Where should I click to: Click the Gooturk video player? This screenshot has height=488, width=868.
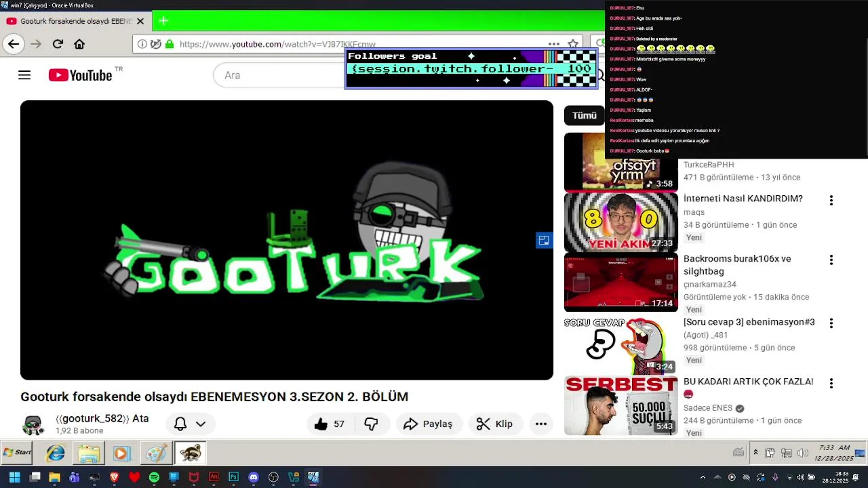click(x=287, y=240)
